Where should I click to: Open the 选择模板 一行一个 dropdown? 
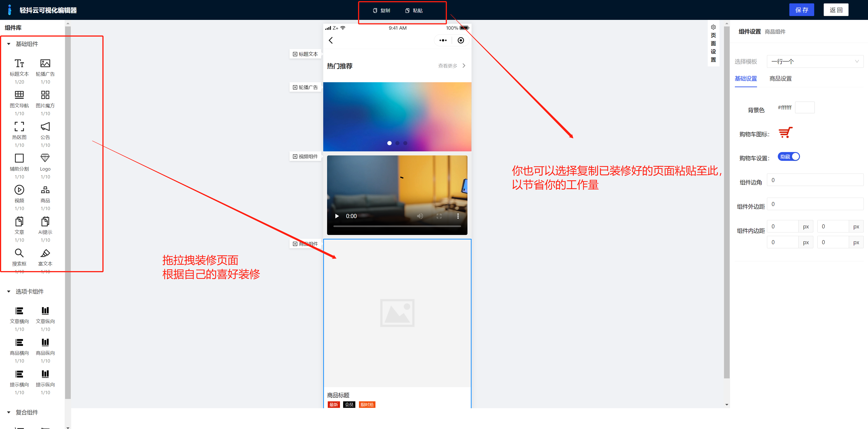[815, 62]
